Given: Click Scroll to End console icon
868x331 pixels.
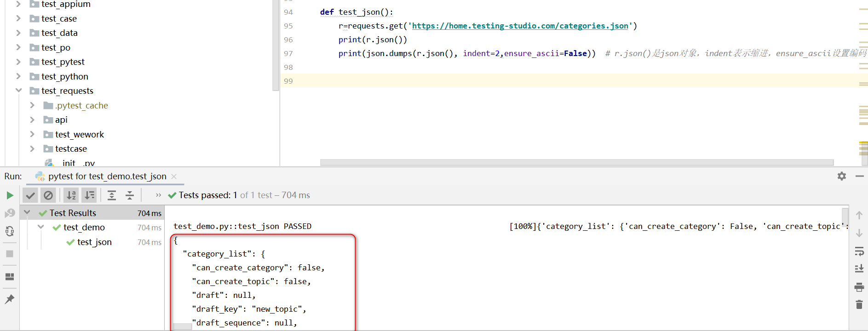Looking at the screenshot, I should (x=859, y=269).
